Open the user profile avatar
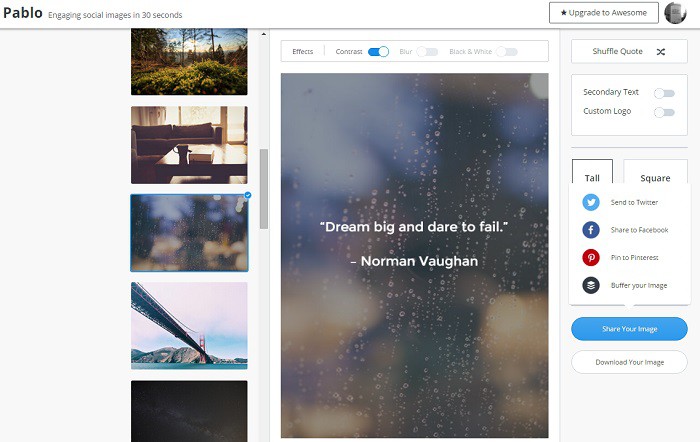 677,13
